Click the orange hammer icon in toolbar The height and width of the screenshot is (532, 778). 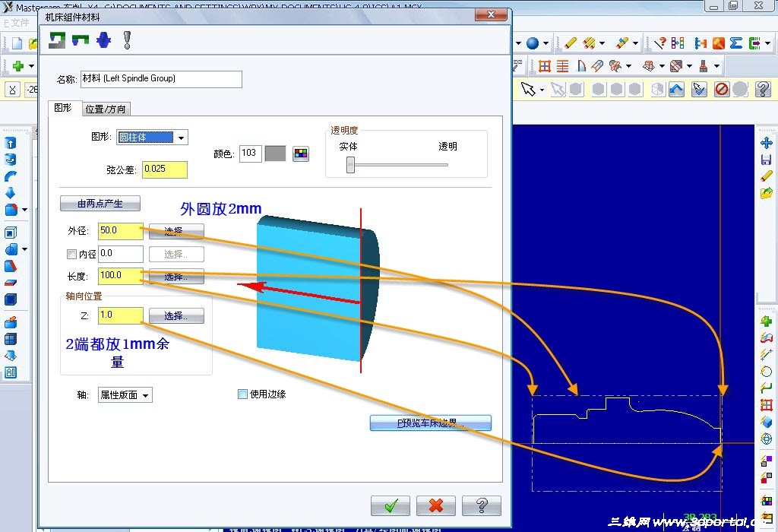[719, 43]
